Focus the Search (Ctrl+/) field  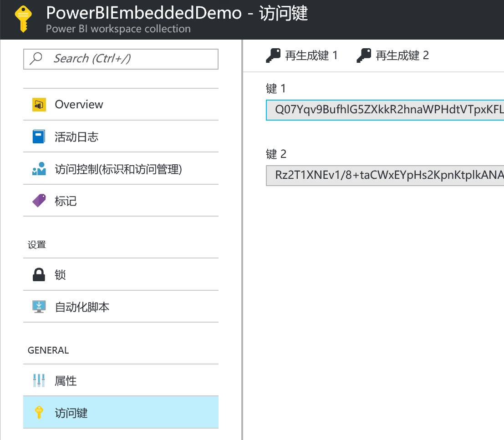point(121,59)
